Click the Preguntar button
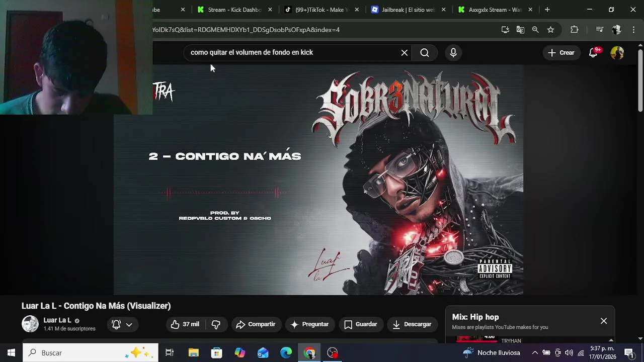The height and width of the screenshot is (362, 644). click(x=310, y=324)
